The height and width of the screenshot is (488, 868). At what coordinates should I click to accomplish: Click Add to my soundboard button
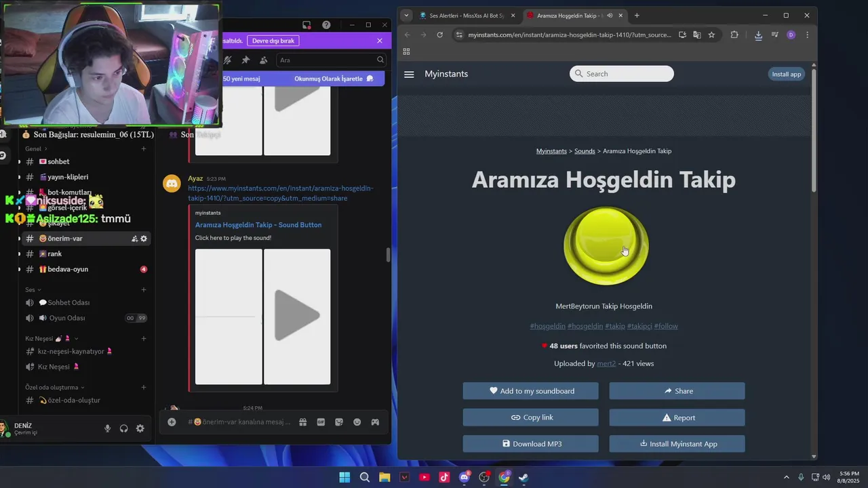(x=531, y=391)
